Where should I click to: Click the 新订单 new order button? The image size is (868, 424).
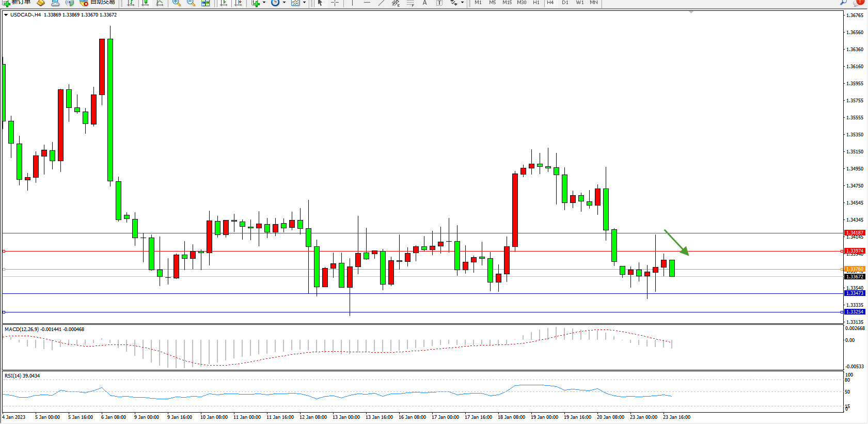pos(17,2)
